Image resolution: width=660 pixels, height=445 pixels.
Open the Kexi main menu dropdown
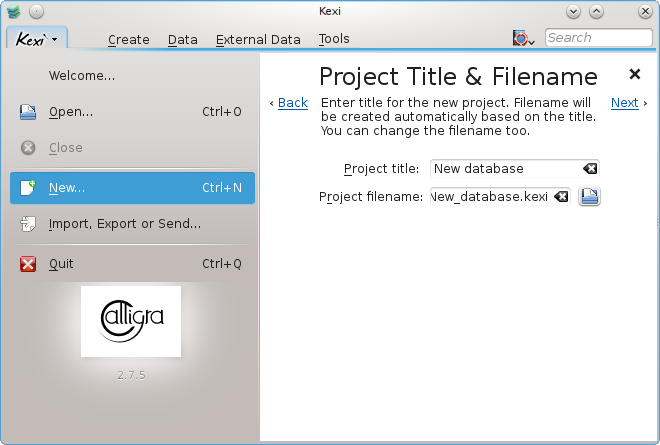click(38, 39)
